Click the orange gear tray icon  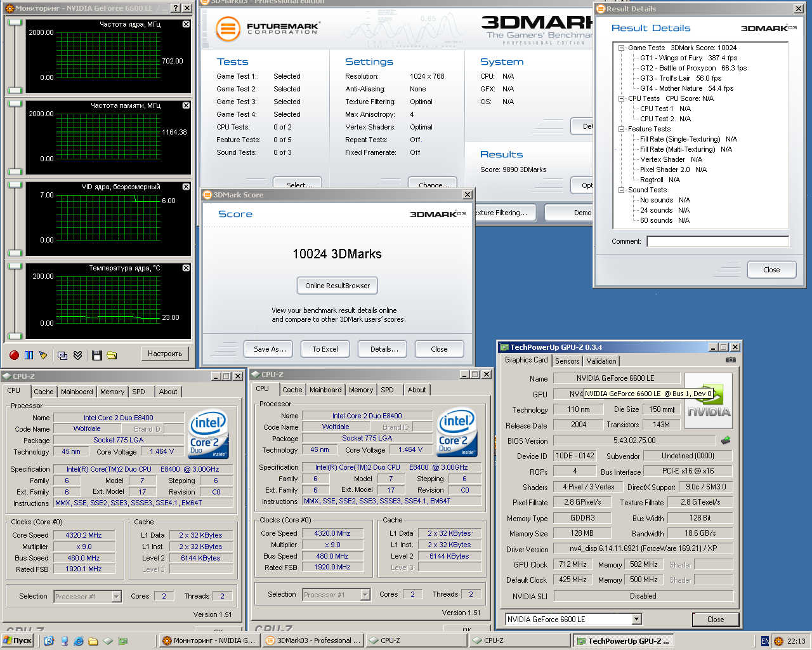[x=778, y=641]
